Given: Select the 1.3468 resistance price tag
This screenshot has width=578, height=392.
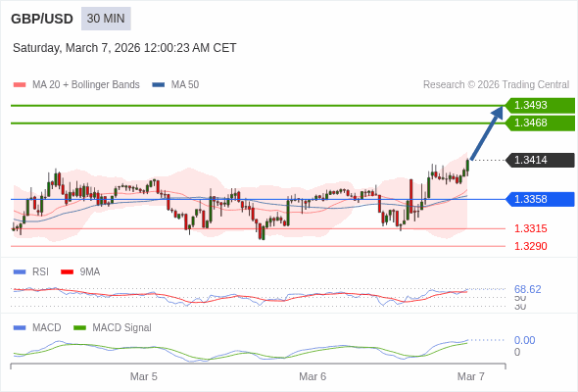Looking at the screenshot, I should click(540, 122).
